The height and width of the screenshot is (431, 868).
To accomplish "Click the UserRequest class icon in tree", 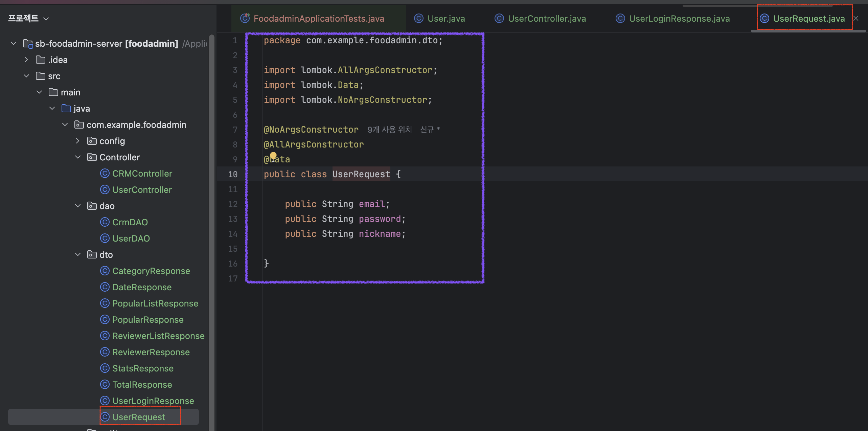I will (x=105, y=417).
